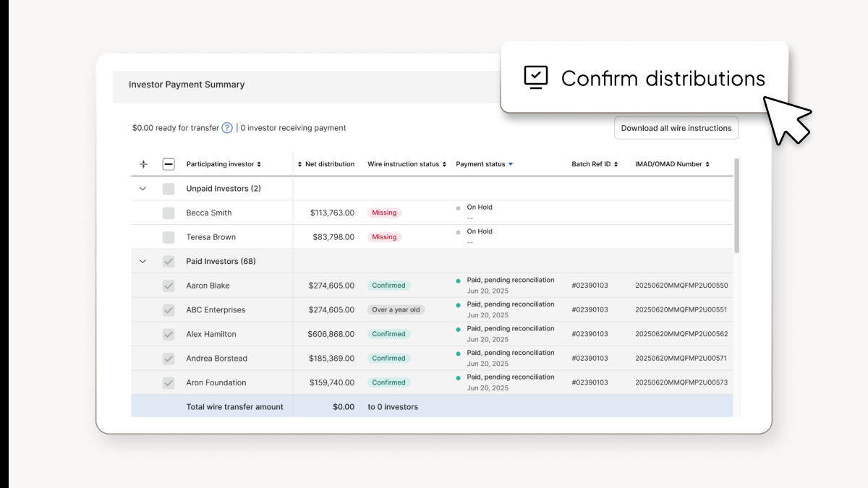
Task: Click the Download all wire instructions button
Action: pos(676,127)
